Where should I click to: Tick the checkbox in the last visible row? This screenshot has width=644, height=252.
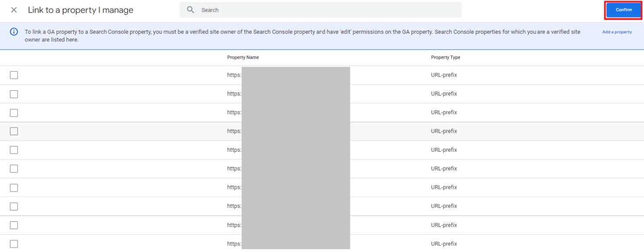point(14,244)
